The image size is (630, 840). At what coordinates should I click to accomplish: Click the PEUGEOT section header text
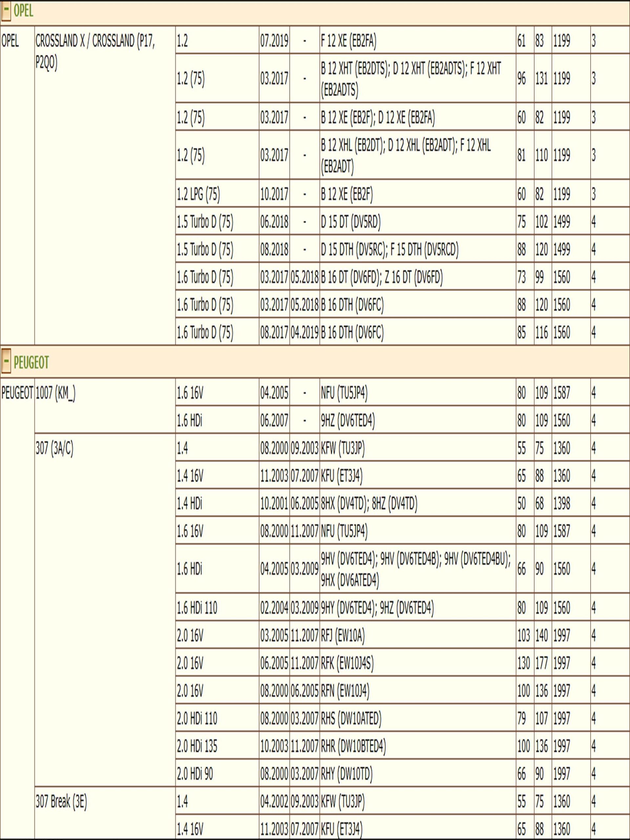coord(31,363)
